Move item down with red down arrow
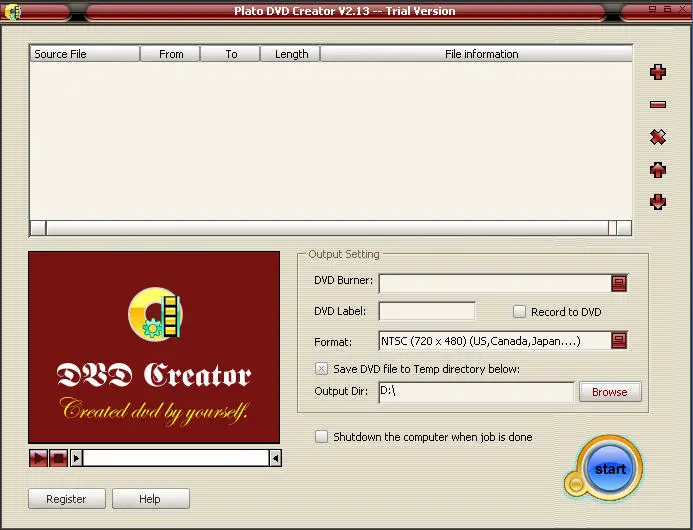Screen dimensions: 693x530 (658, 202)
